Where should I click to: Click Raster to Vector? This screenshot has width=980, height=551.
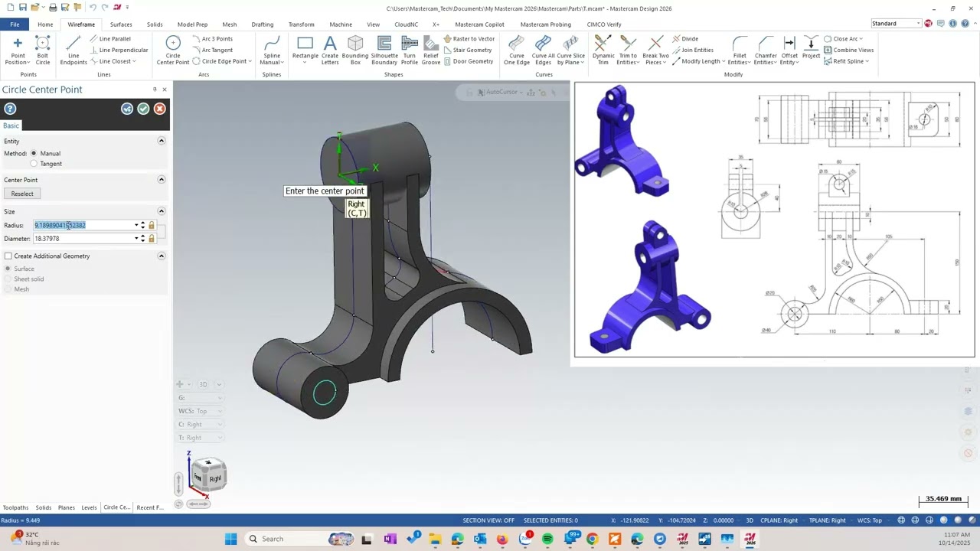point(469,38)
